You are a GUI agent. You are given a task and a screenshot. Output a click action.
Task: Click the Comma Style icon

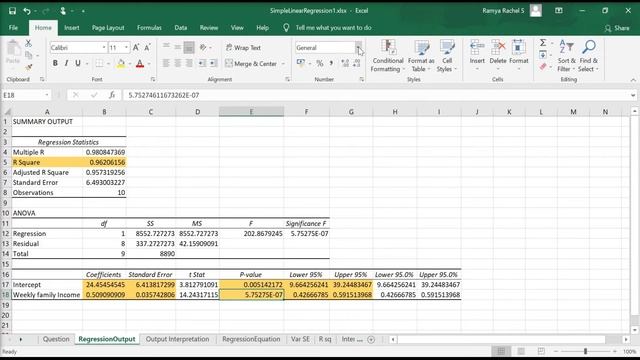(331, 63)
